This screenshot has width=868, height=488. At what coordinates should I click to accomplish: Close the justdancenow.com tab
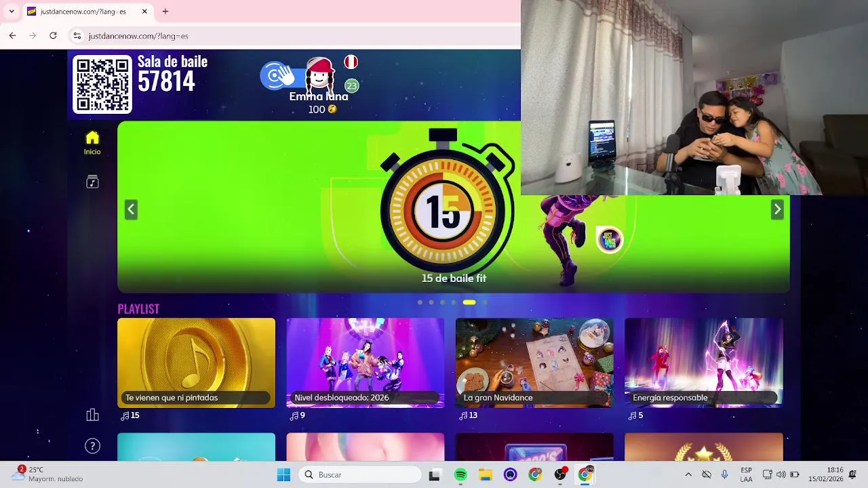144,12
